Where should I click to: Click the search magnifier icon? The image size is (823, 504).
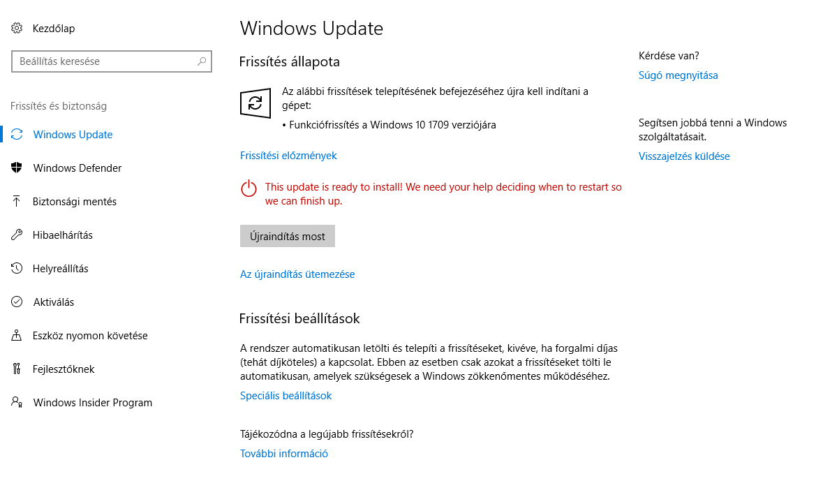tap(202, 61)
